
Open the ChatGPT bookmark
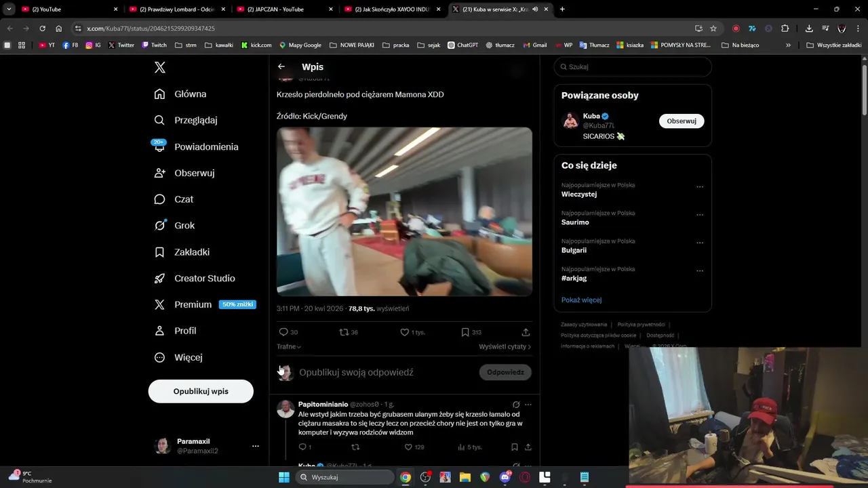click(x=462, y=45)
